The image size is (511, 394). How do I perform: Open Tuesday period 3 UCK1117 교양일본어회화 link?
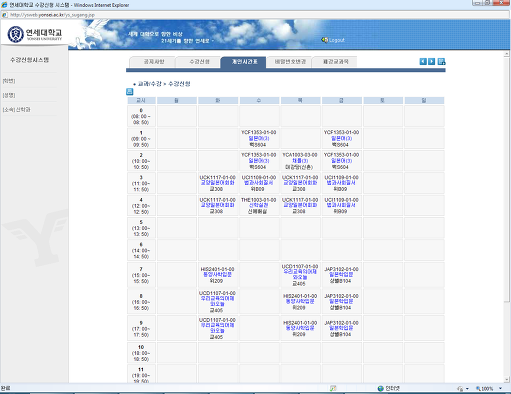[x=217, y=183]
